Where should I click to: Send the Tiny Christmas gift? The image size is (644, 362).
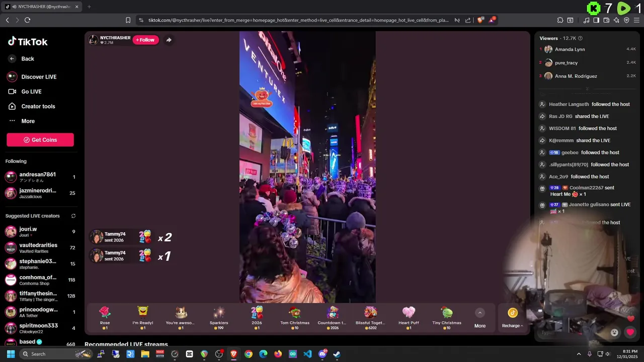pos(447,318)
